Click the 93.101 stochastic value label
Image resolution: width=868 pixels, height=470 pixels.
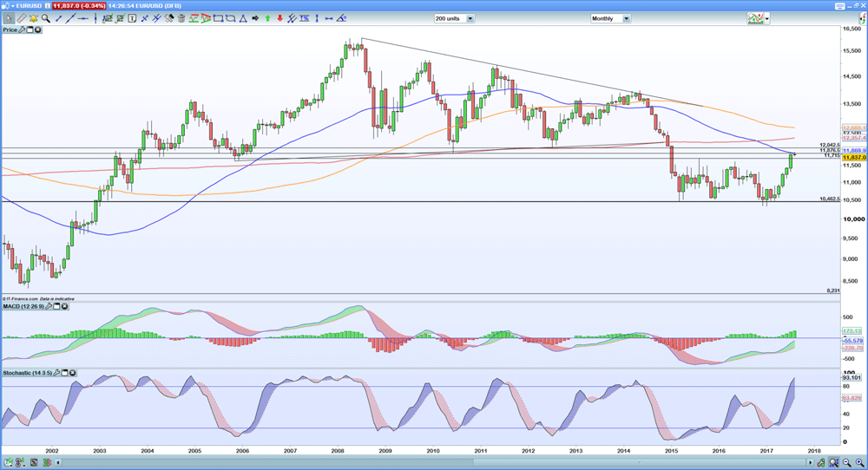click(852, 378)
